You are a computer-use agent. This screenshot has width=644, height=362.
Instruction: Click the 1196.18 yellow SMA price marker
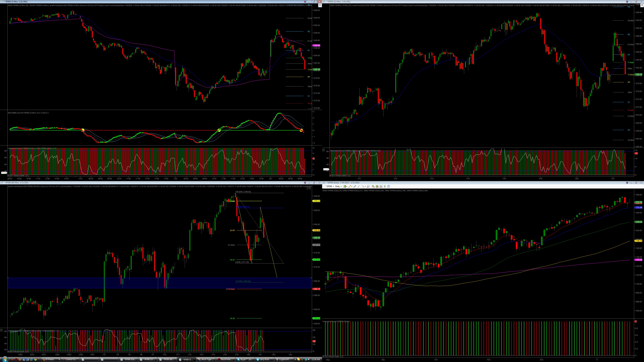point(638,241)
